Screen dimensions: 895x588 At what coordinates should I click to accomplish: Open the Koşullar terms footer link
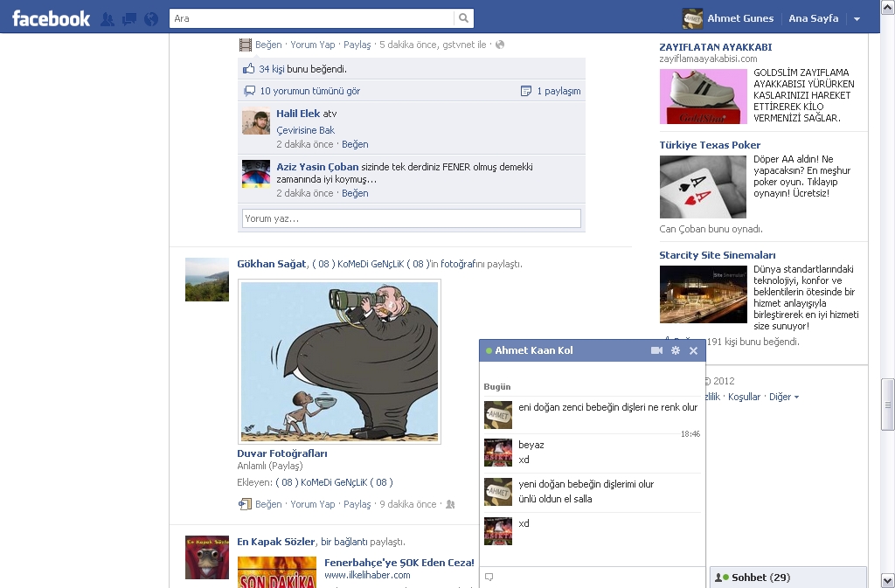click(x=744, y=397)
